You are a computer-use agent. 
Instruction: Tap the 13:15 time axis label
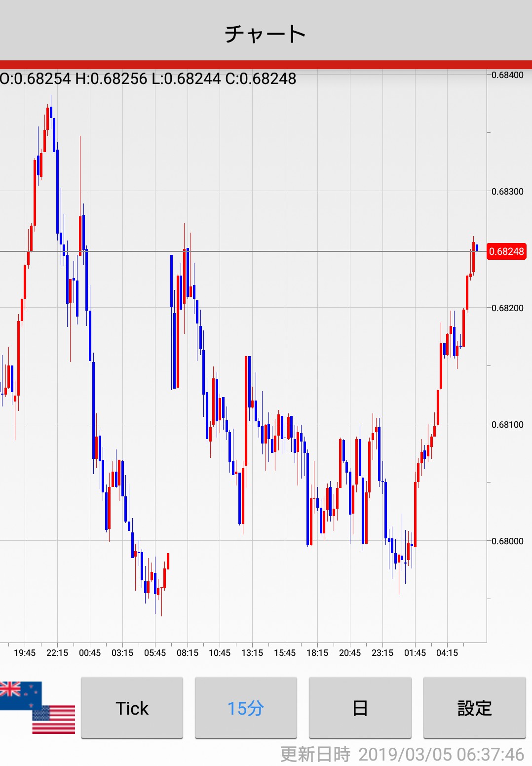[252, 652]
